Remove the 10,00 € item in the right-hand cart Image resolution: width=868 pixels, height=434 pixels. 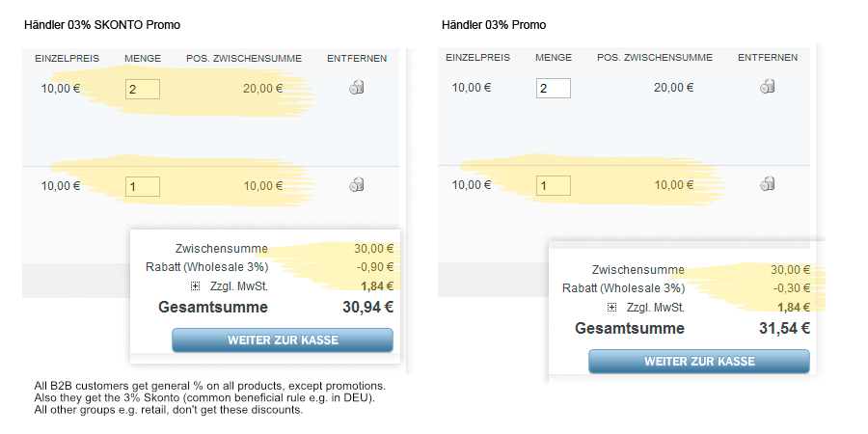point(768,183)
